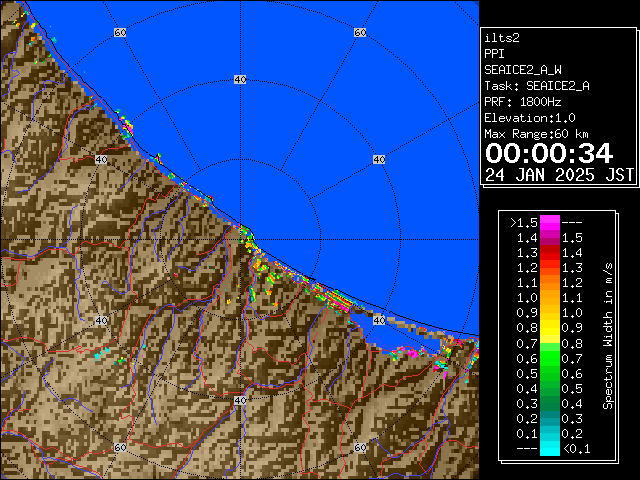Select the date '24 JAN 2025 JST'
The image size is (640, 480).
[559, 175]
